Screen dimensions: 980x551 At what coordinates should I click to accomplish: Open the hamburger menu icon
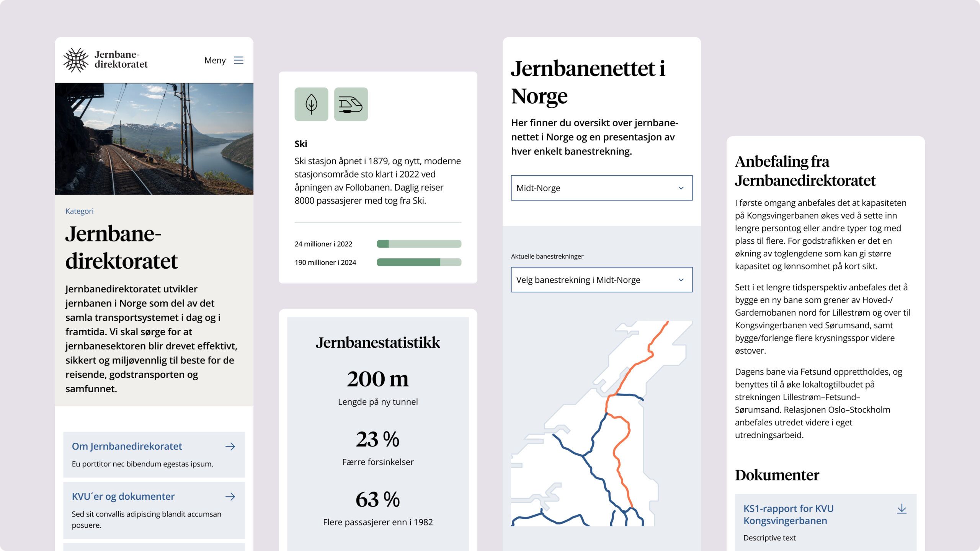click(x=238, y=60)
